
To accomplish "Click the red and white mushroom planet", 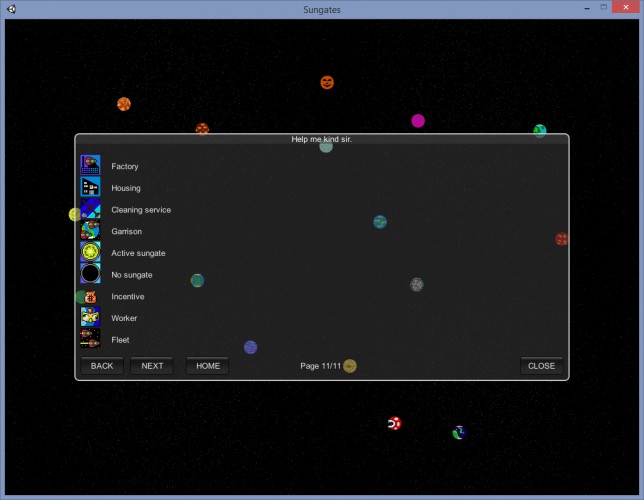I will click(x=394, y=423).
